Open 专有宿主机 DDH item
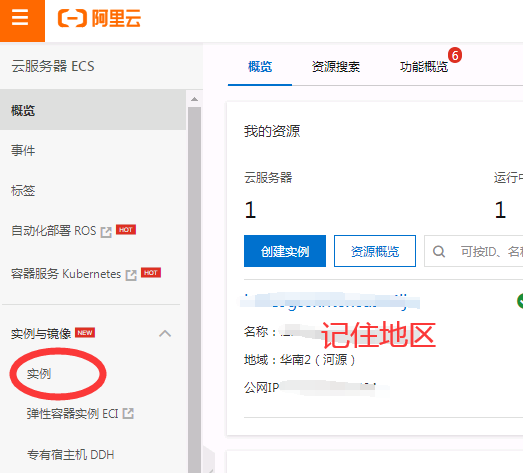 pos(70,454)
